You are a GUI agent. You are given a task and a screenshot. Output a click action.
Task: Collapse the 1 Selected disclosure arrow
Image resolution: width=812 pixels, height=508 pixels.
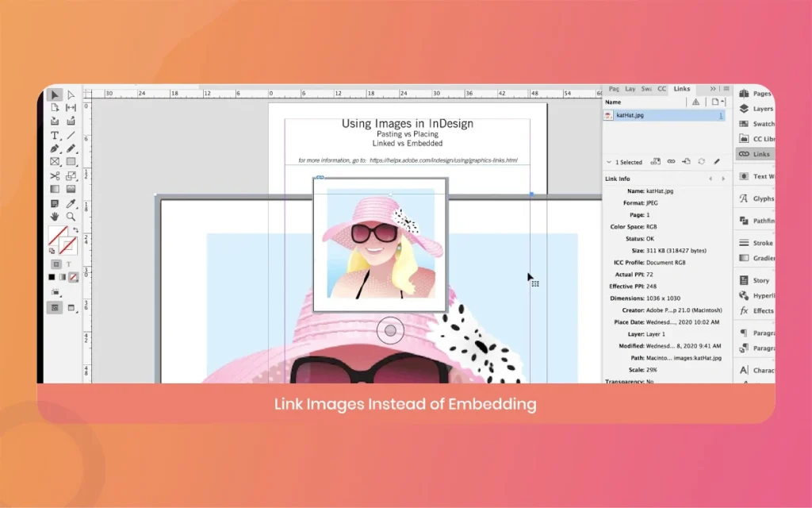[x=609, y=162]
